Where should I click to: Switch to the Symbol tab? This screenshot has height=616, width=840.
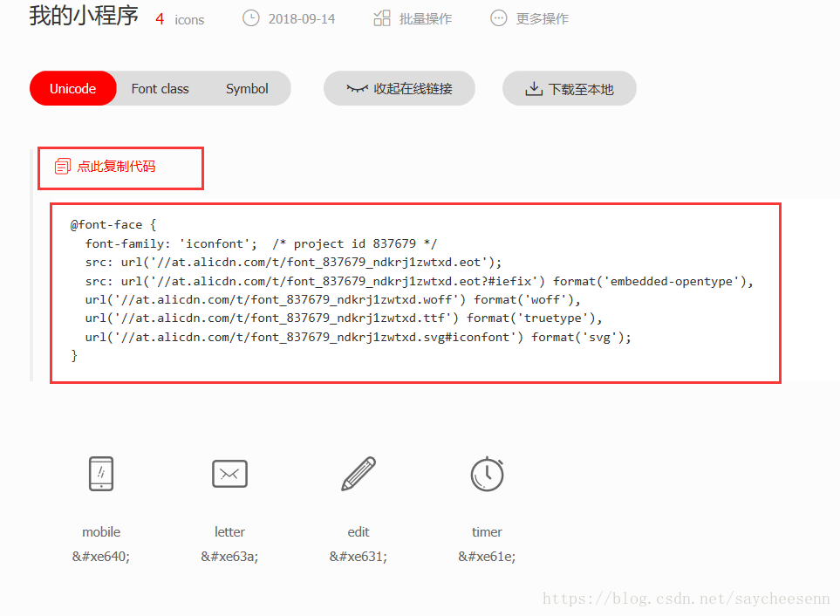pos(247,88)
